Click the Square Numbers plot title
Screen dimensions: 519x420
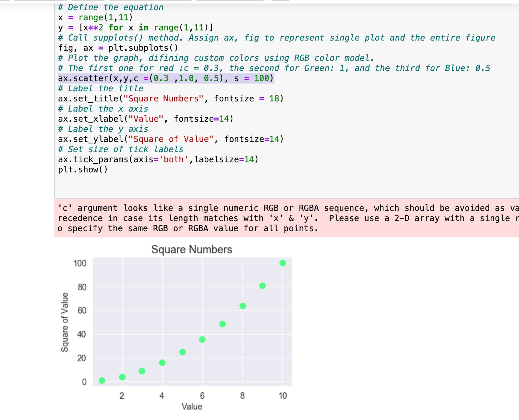click(x=191, y=249)
